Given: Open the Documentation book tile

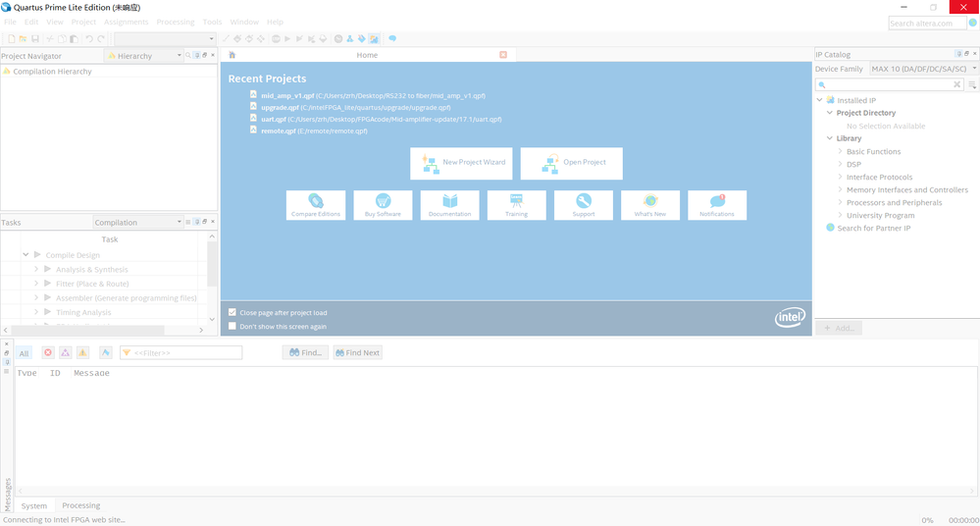Looking at the screenshot, I should point(450,205).
